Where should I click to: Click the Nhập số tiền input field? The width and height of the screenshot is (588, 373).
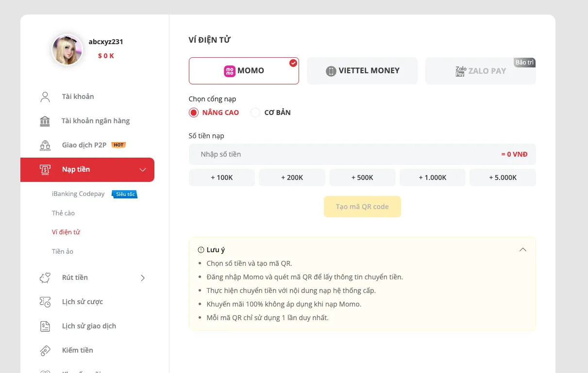tap(362, 154)
